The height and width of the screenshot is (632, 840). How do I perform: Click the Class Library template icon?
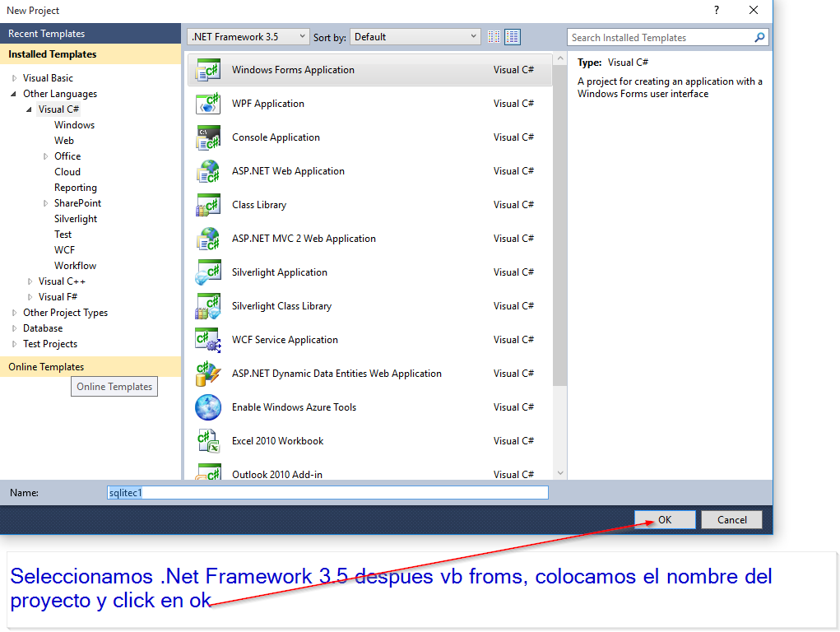point(208,205)
